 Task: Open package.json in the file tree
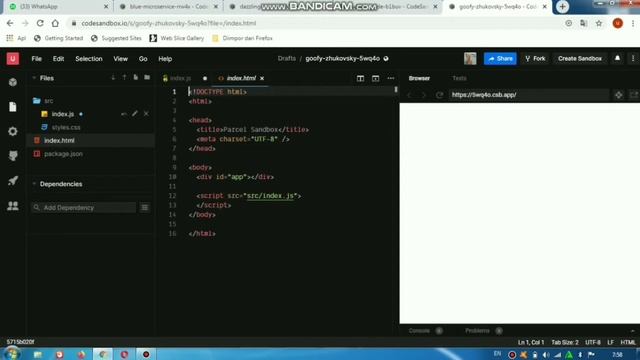[63, 154]
